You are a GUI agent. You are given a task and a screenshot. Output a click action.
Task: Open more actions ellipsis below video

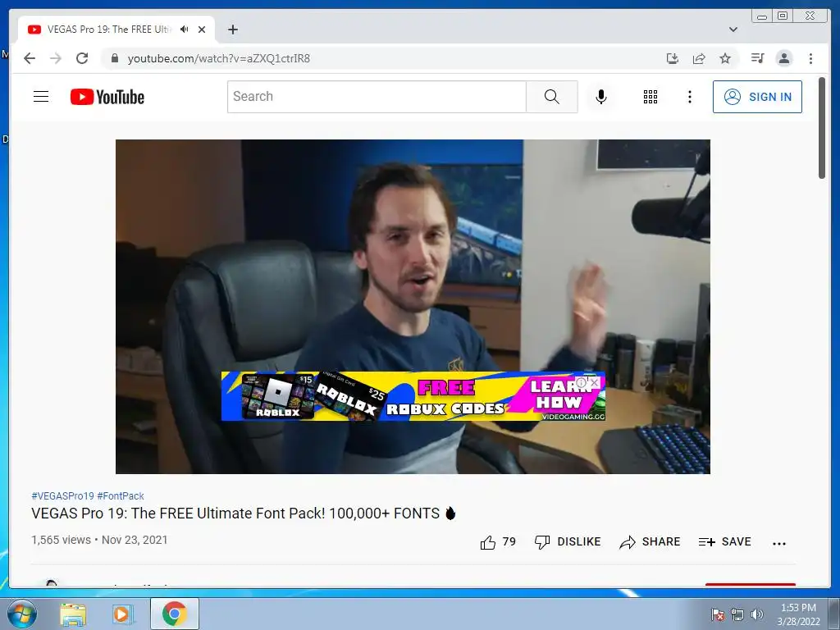coord(779,543)
